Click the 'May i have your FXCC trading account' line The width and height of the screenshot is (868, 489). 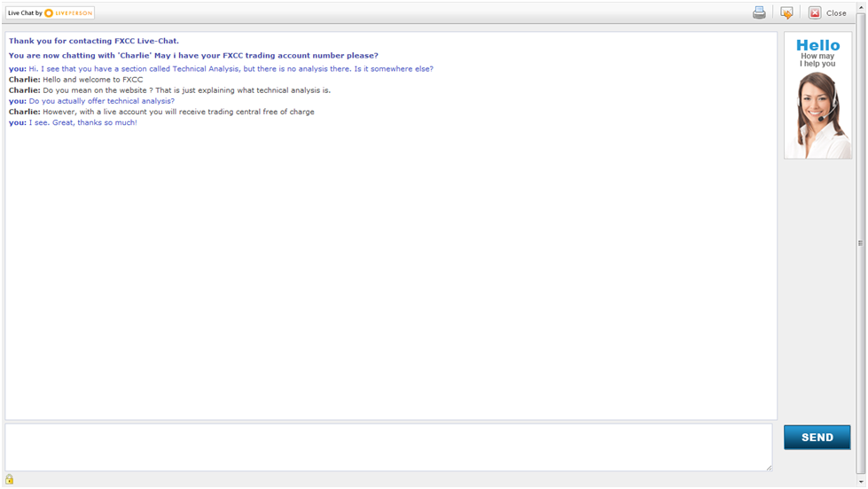click(x=193, y=55)
